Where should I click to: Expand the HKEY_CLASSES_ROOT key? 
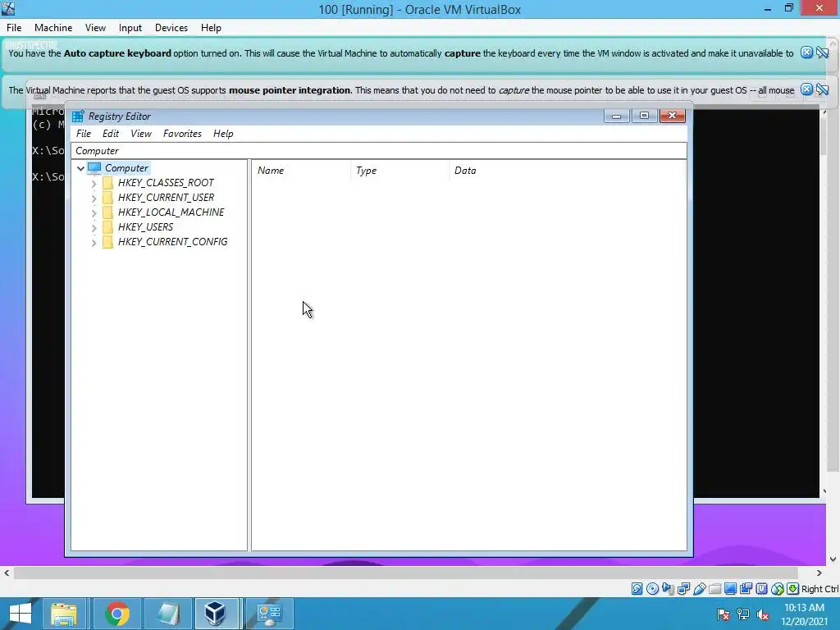coord(94,183)
